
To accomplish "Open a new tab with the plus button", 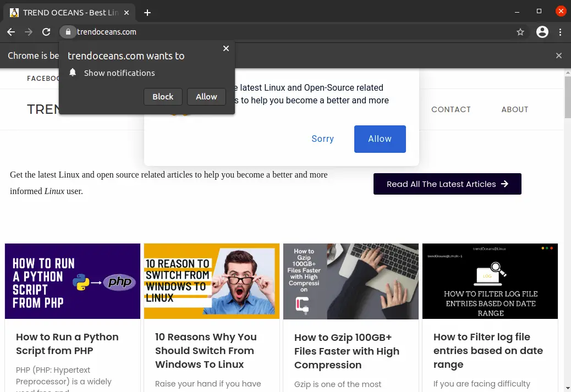I will point(147,13).
